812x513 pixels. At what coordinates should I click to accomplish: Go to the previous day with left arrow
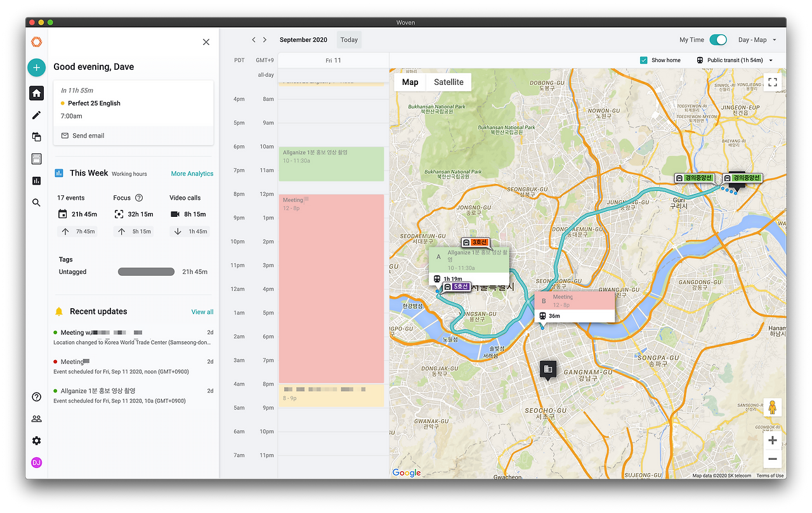coord(254,39)
